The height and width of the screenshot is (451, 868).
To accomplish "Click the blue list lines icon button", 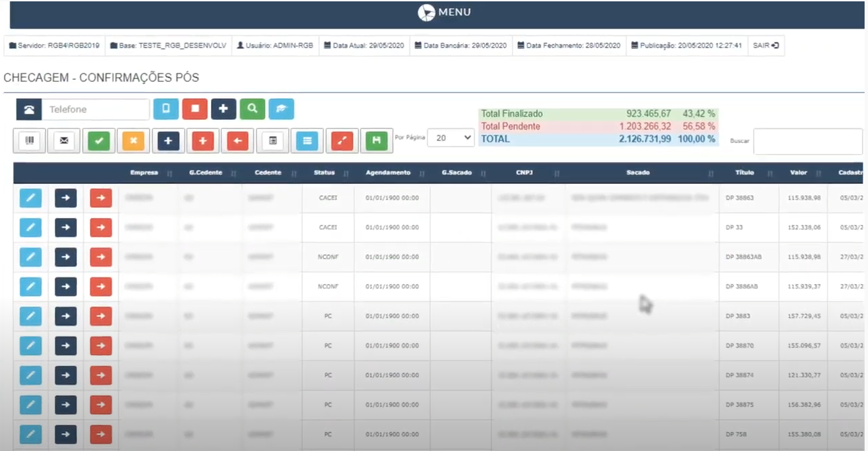I will [x=307, y=140].
